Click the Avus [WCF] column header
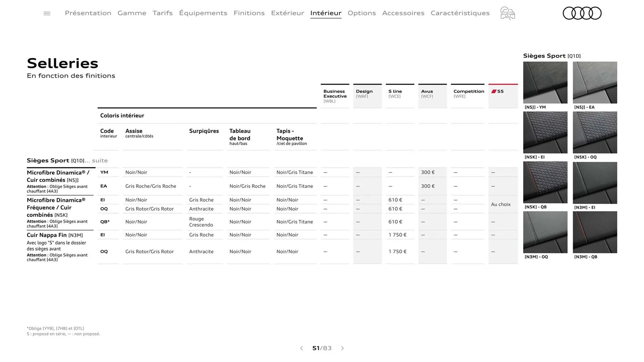Viewport: 644px width, 362px height. (x=432, y=96)
